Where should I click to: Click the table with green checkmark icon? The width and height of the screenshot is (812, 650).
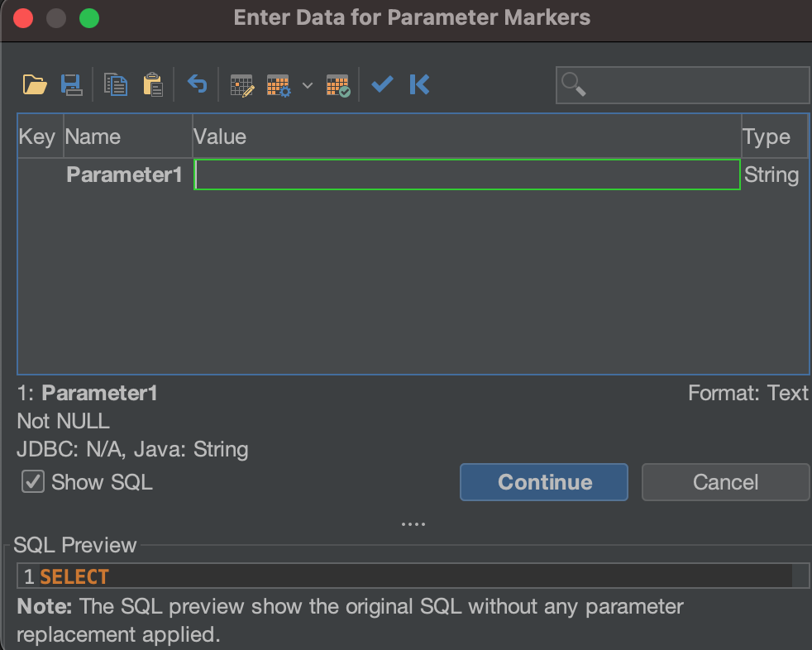coord(338,85)
